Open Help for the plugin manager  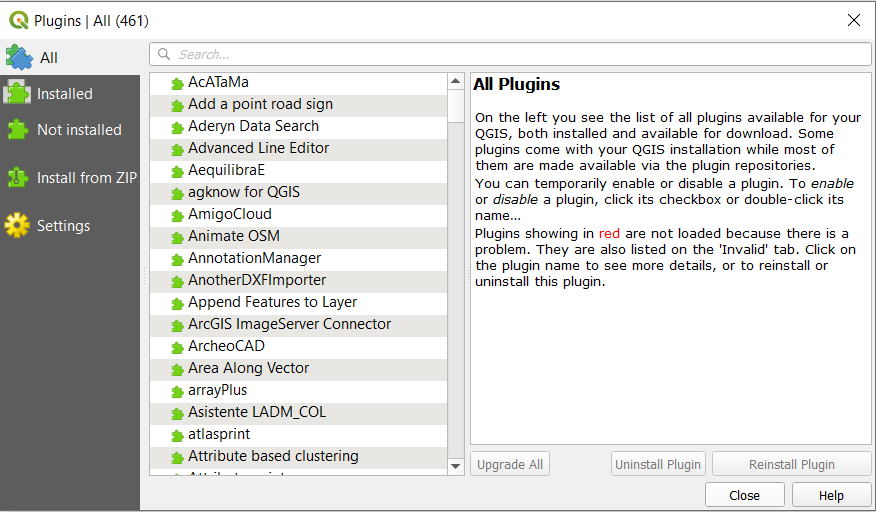coord(831,495)
